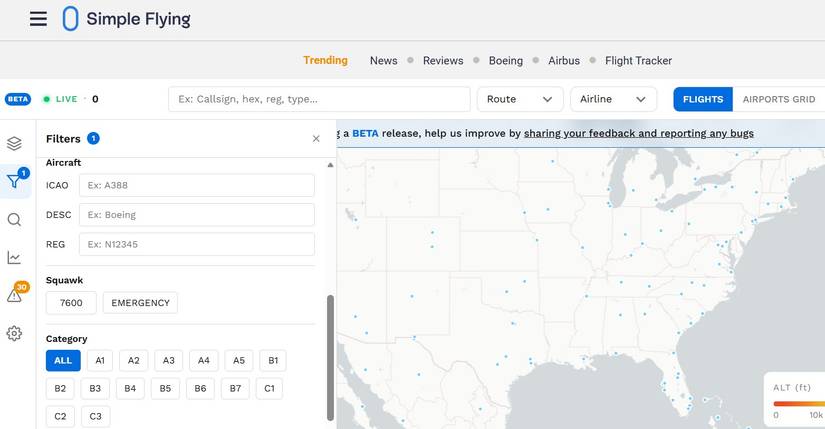Toggle the B3 category filter
The height and width of the screenshot is (429, 825).
95,388
